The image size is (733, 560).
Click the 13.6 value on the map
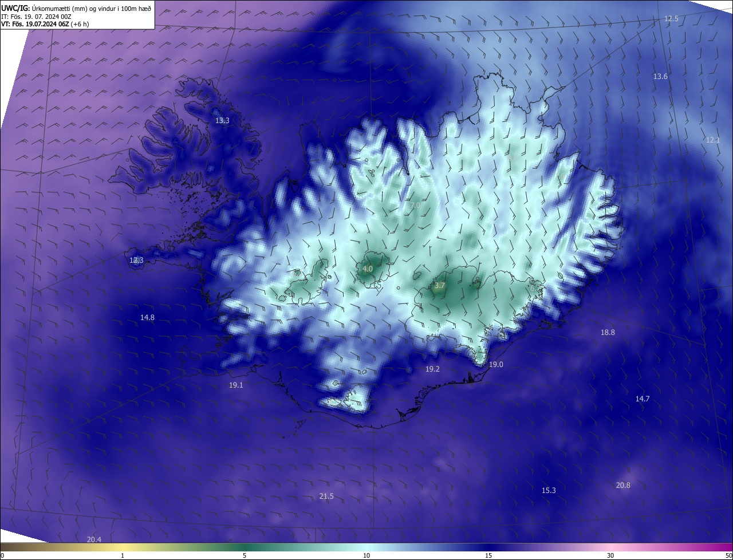coord(660,76)
